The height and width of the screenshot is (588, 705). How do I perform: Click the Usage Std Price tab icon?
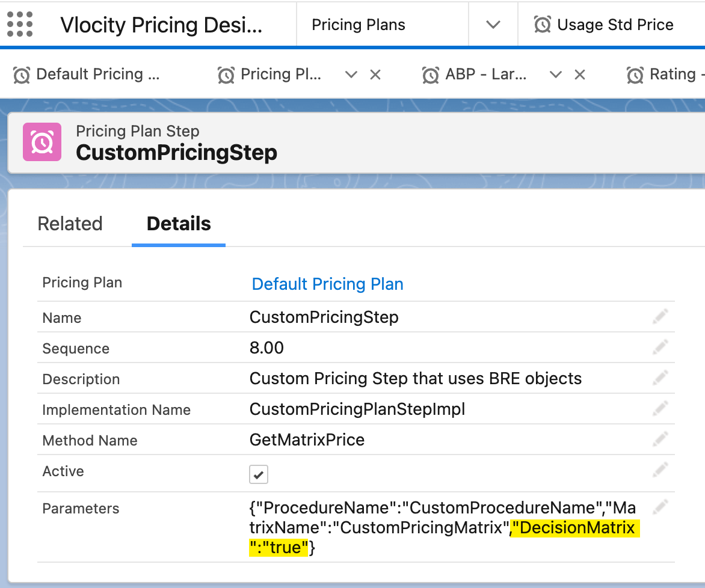542,24
